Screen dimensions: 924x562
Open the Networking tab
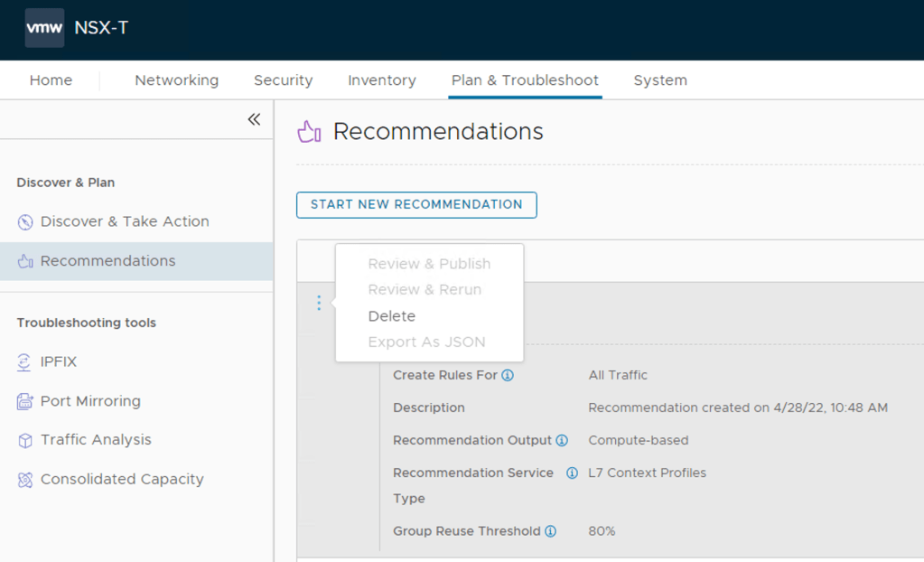[176, 80]
